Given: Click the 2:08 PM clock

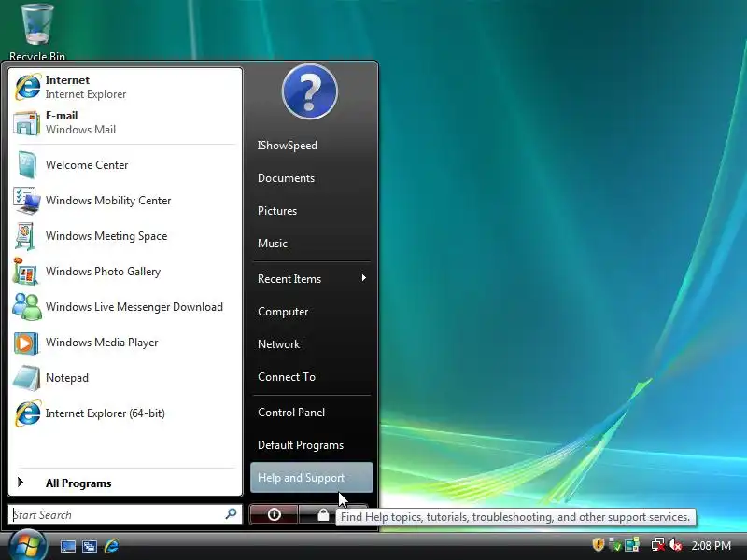Looking at the screenshot, I should [x=711, y=545].
